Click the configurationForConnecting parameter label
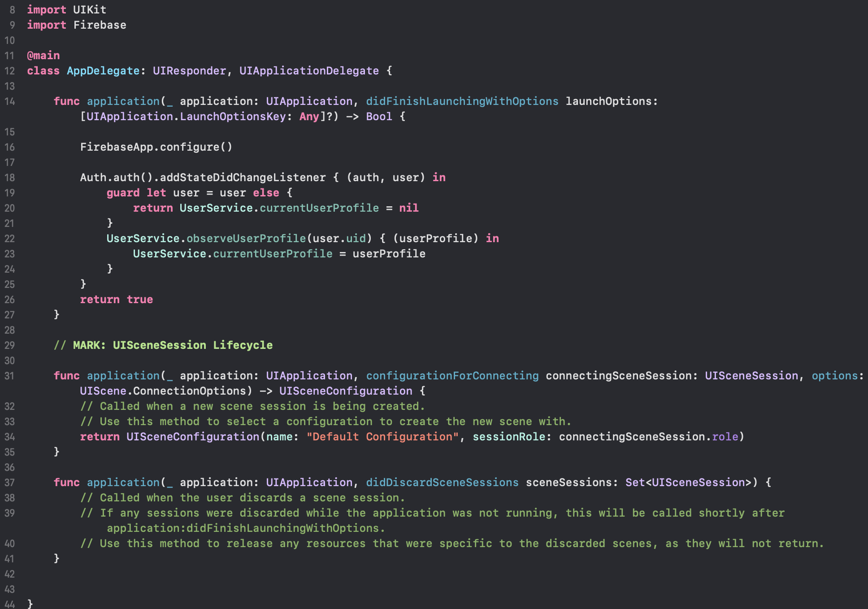The image size is (868, 609). point(452,376)
